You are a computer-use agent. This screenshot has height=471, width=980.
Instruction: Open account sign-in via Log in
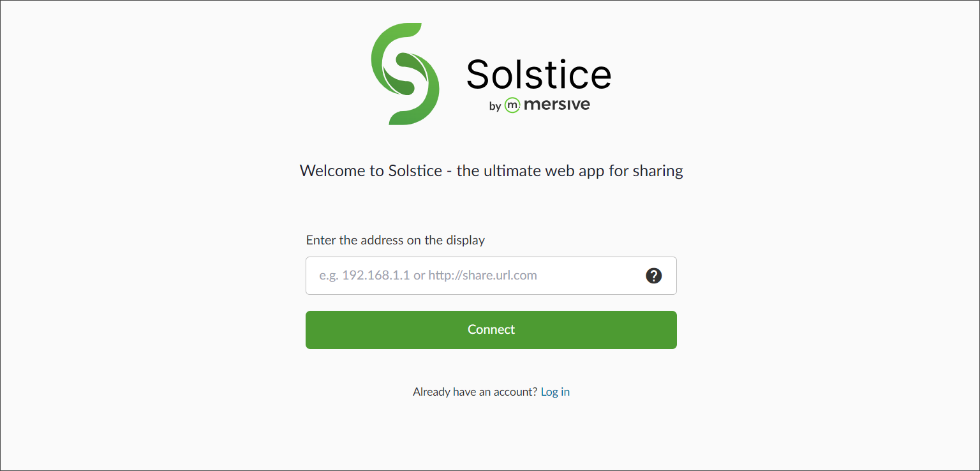tap(555, 392)
